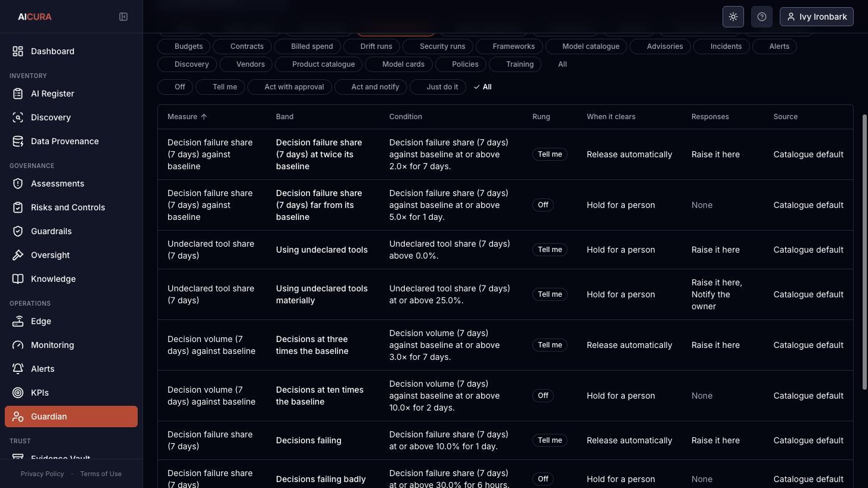The image size is (868, 488).
Task: Click Tell me rung for Using undeclared tools
Action: point(550,250)
